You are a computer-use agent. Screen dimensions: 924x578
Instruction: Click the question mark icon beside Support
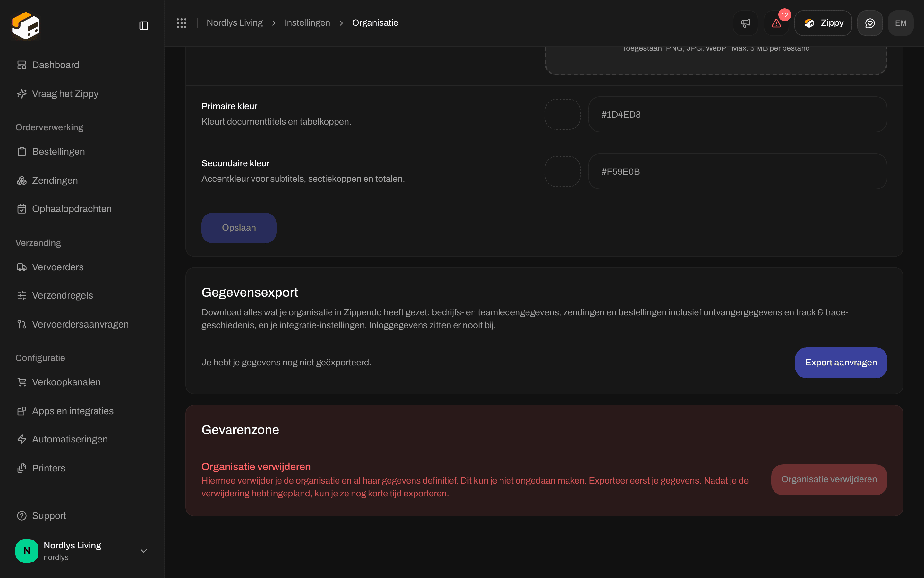pyautogui.click(x=22, y=516)
